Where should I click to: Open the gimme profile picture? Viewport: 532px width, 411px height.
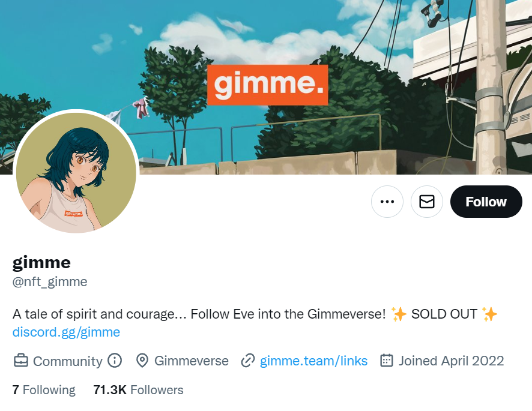(x=76, y=173)
